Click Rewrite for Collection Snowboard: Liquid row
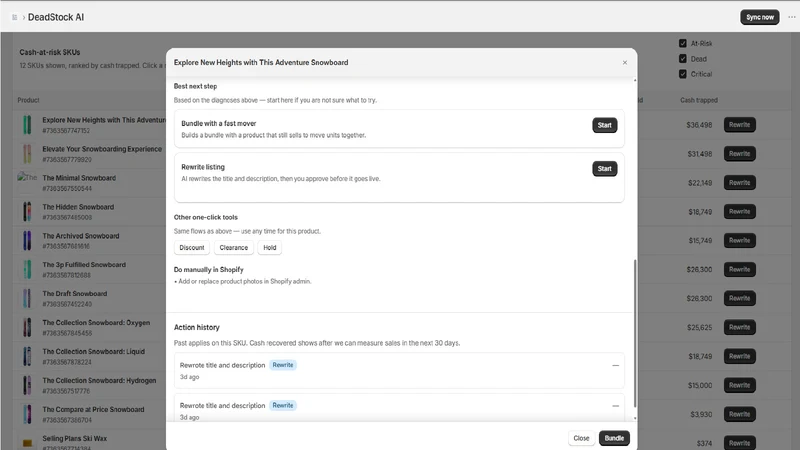 coord(739,356)
